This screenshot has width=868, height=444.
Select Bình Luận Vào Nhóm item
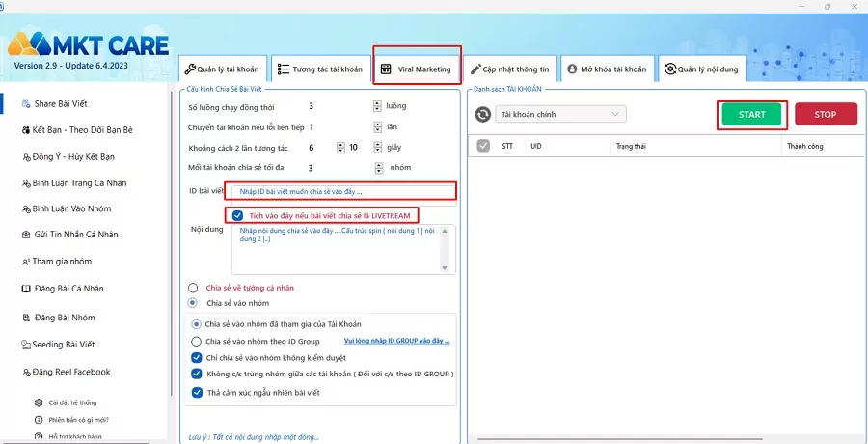[x=71, y=209]
